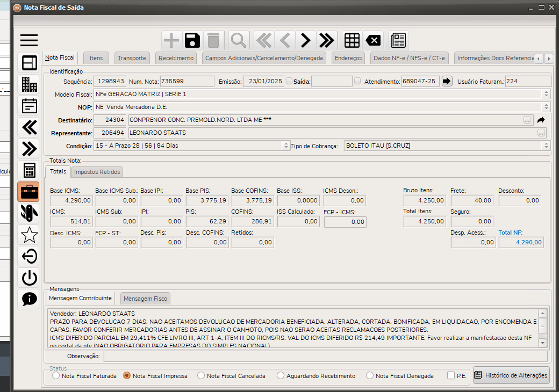The width and height of the screenshot is (559, 392).
Task: Save the invoice with the floppy disk icon
Action: [192, 40]
